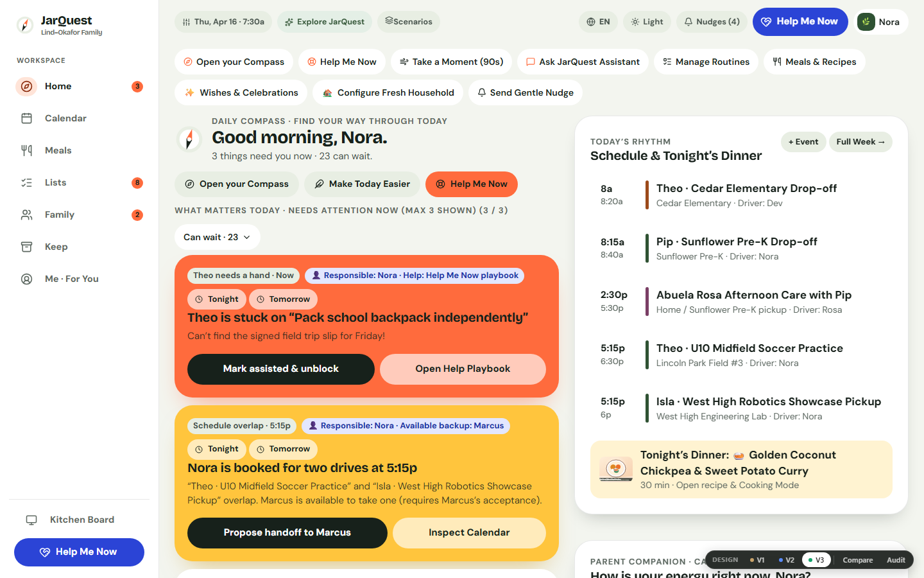The height and width of the screenshot is (578, 924).
Task: Click Make Today Easier wand button
Action: click(362, 184)
